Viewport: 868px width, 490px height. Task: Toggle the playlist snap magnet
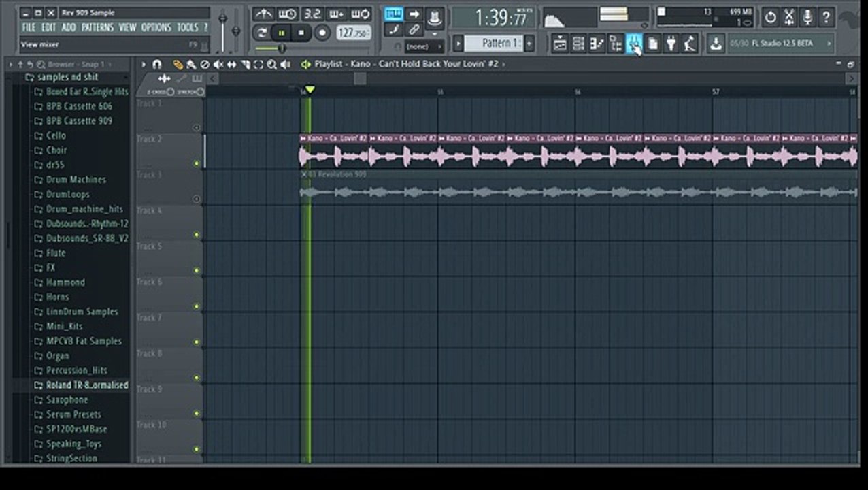click(157, 65)
